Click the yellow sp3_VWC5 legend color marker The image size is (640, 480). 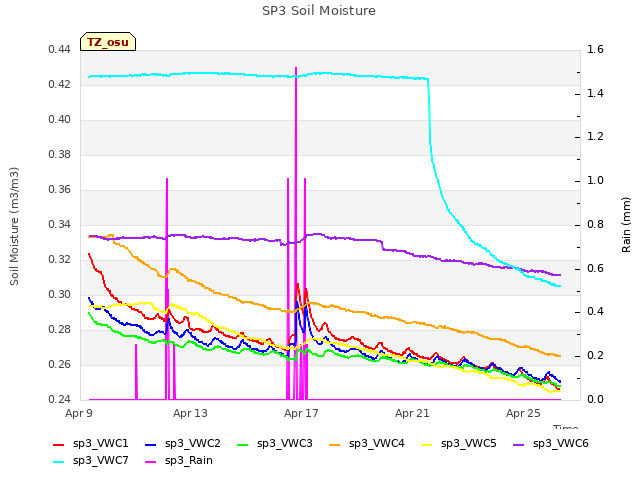[x=427, y=444]
